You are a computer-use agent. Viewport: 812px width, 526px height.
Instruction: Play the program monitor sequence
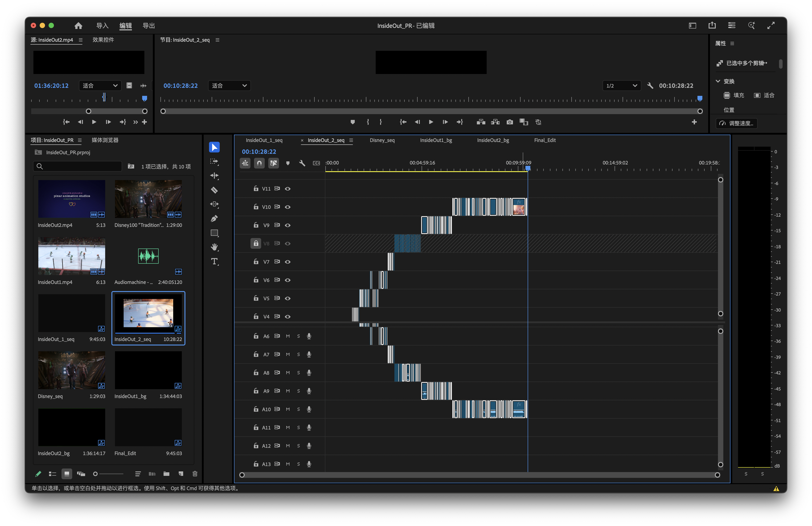click(x=431, y=122)
